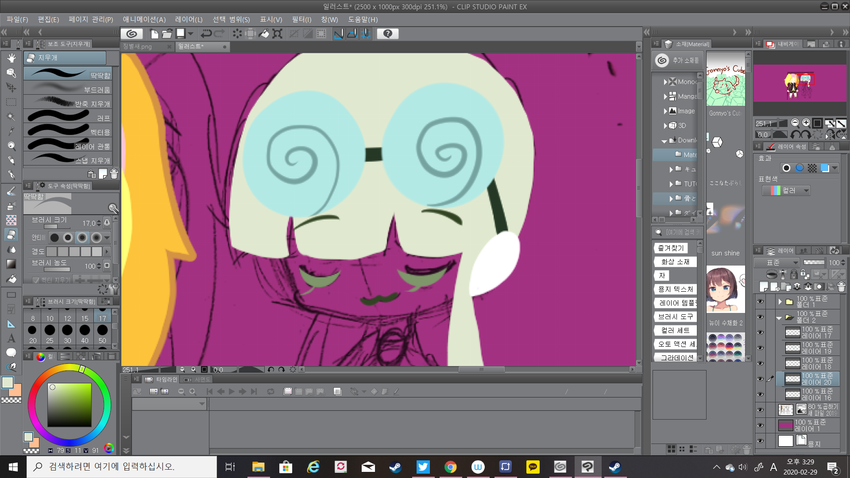Image resolution: width=850 pixels, height=478 pixels.
Task: Adjust the brush density (브러시 농도) slider
Action: click(x=57, y=269)
